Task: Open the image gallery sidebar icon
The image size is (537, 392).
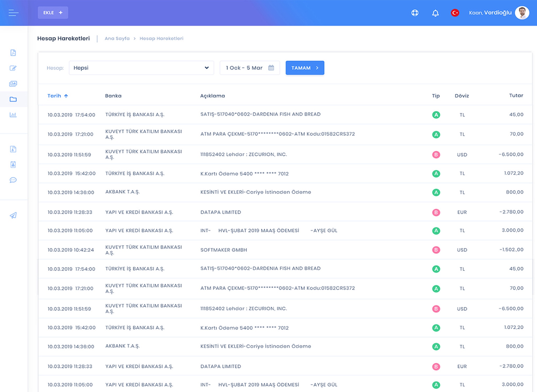Action: pyautogui.click(x=13, y=84)
